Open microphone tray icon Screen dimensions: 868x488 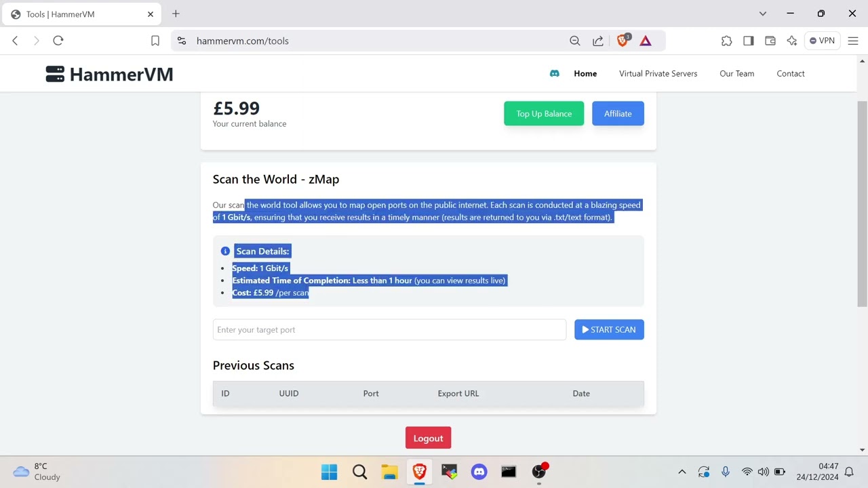(726, 472)
